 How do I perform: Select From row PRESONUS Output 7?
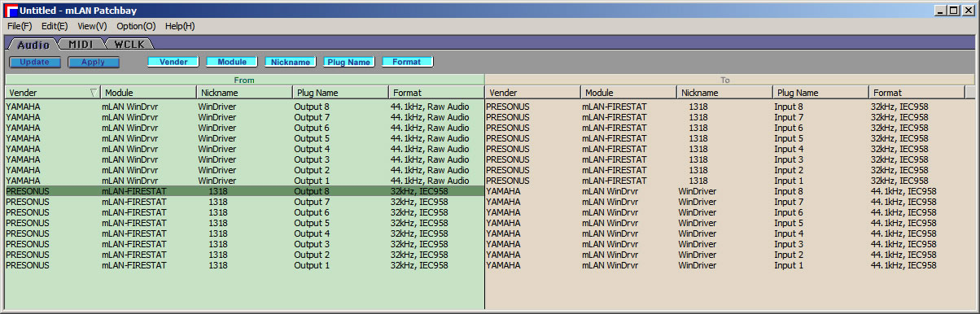pyautogui.click(x=244, y=202)
